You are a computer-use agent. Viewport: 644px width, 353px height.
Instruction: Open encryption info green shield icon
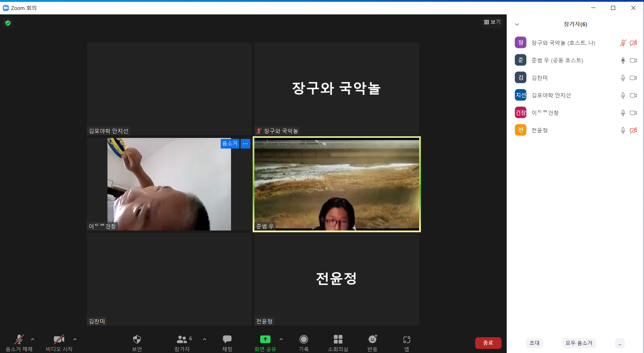click(x=8, y=23)
